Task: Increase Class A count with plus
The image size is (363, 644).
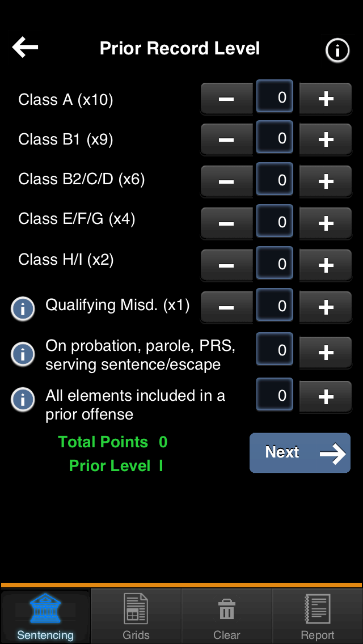Action: [x=326, y=99]
